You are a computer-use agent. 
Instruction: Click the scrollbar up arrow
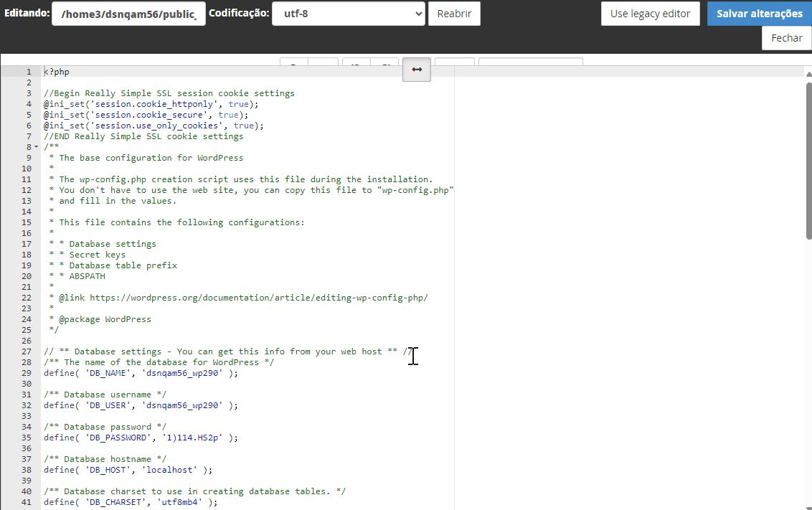click(808, 74)
